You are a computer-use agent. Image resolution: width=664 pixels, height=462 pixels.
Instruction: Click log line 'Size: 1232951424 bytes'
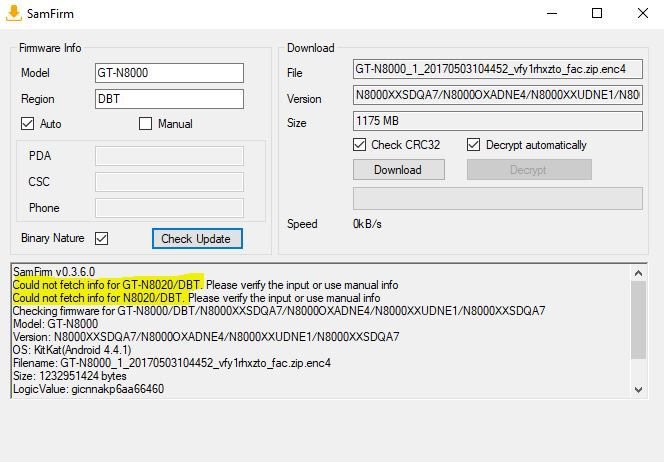coord(69,376)
